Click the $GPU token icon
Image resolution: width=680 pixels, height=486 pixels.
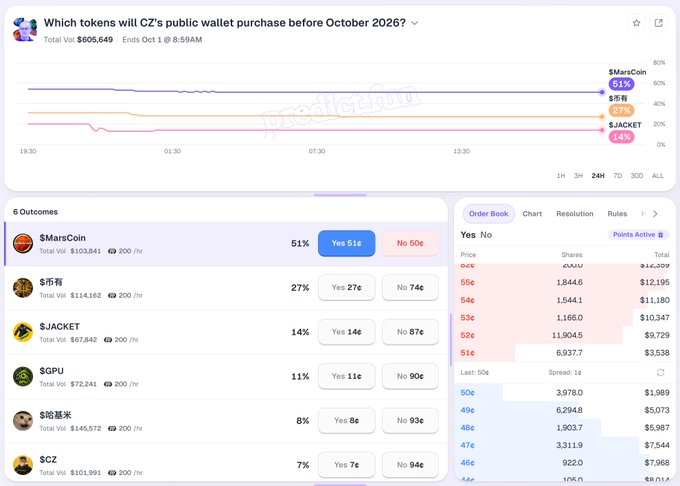(x=23, y=376)
